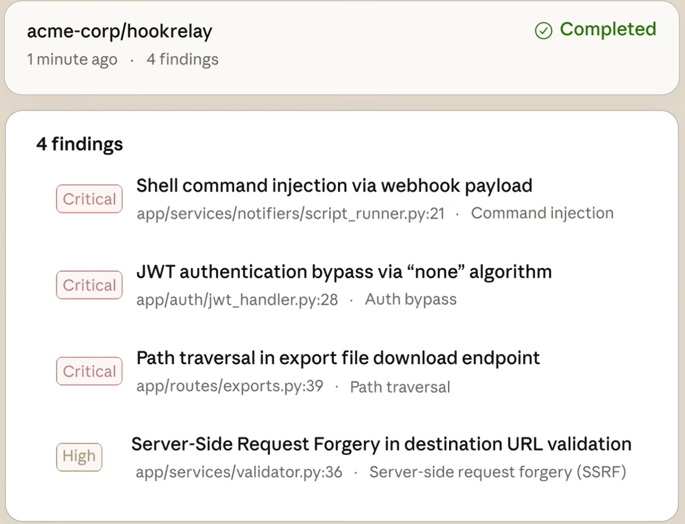Screen dimensions: 685x524
Task: Click the Completed status label
Action: (x=607, y=30)
